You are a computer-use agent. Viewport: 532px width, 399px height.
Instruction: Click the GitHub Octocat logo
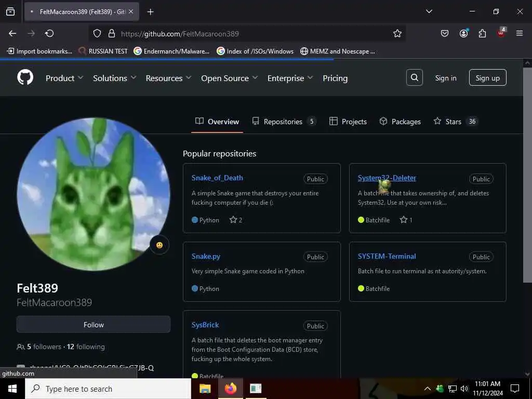25,78
